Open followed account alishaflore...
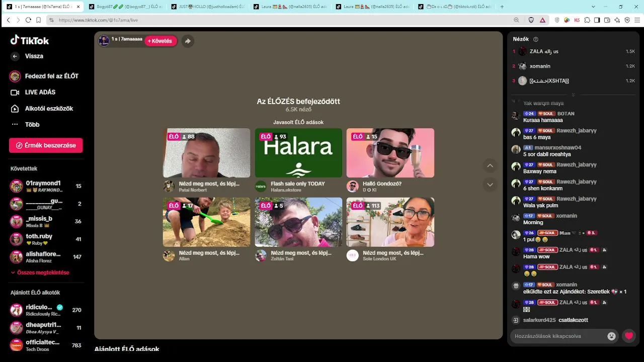The image size is (644, 362). pyautogui.click(x=46, y=257)
